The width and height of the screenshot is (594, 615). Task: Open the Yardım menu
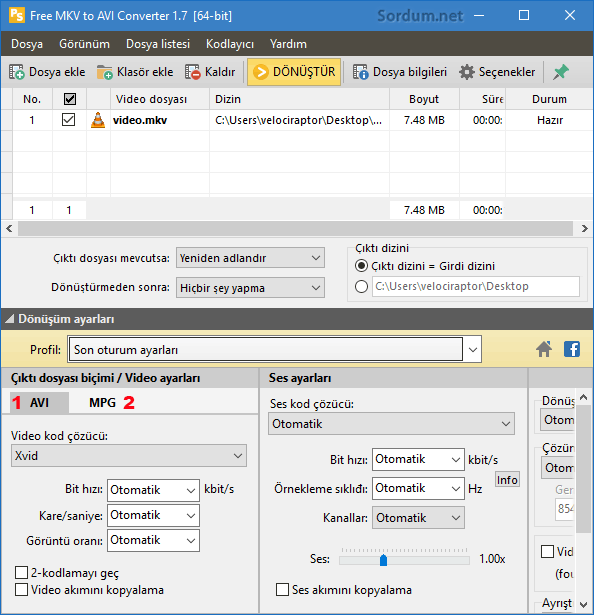tap(288, 44)
